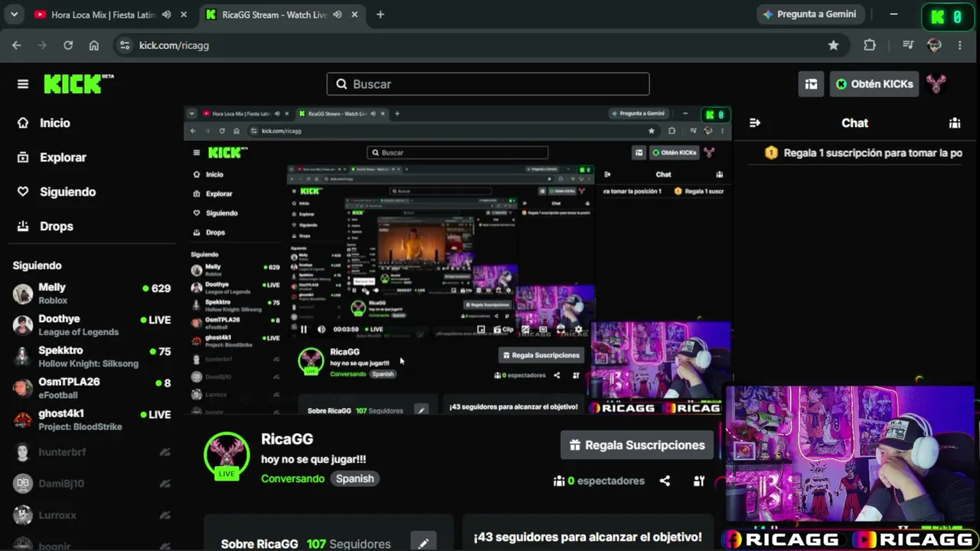Mute audio on the Hora Loca Mix tab
The width and height of the screenshot is (980, 551).
166,15
